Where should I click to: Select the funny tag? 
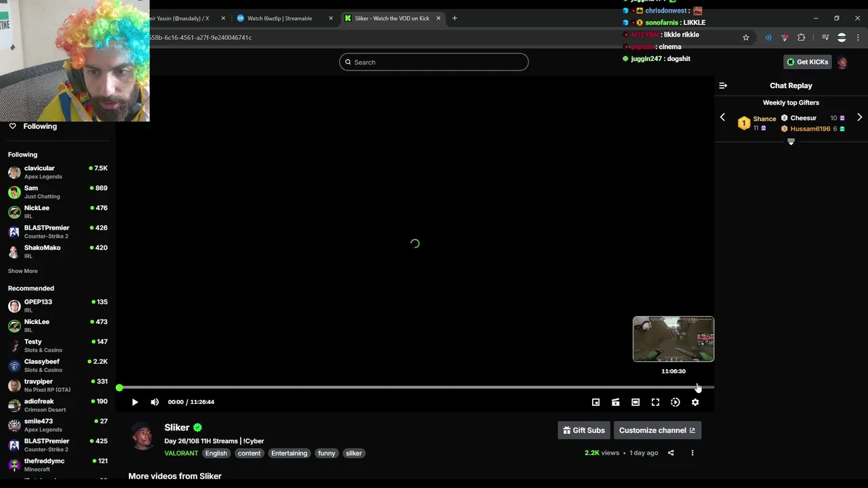pos(327,453)
